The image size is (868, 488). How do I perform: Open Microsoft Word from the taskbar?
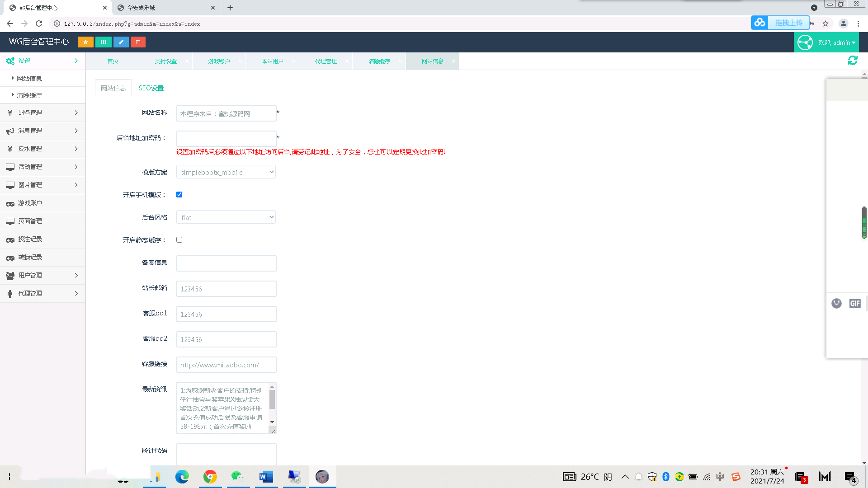(x=266, y=477)
